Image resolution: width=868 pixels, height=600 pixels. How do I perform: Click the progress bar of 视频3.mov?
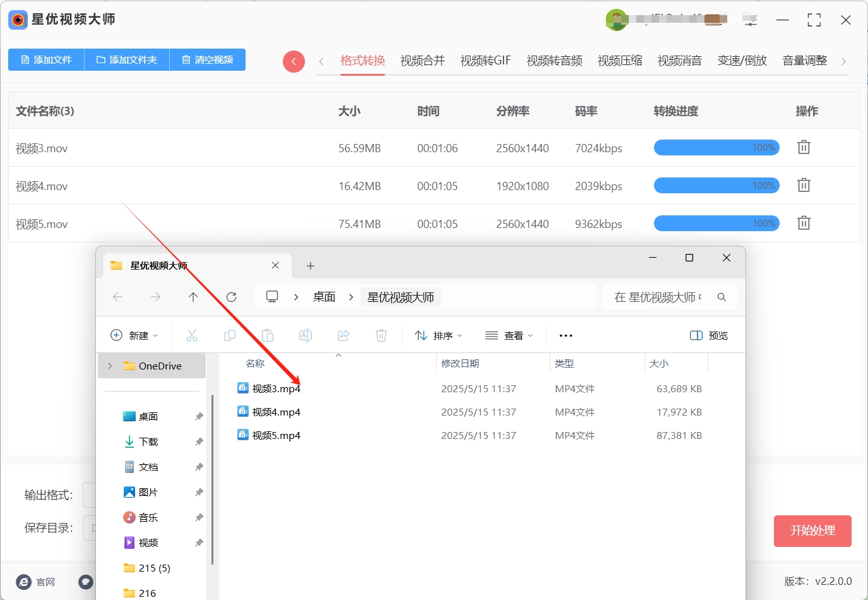[716, 148]
